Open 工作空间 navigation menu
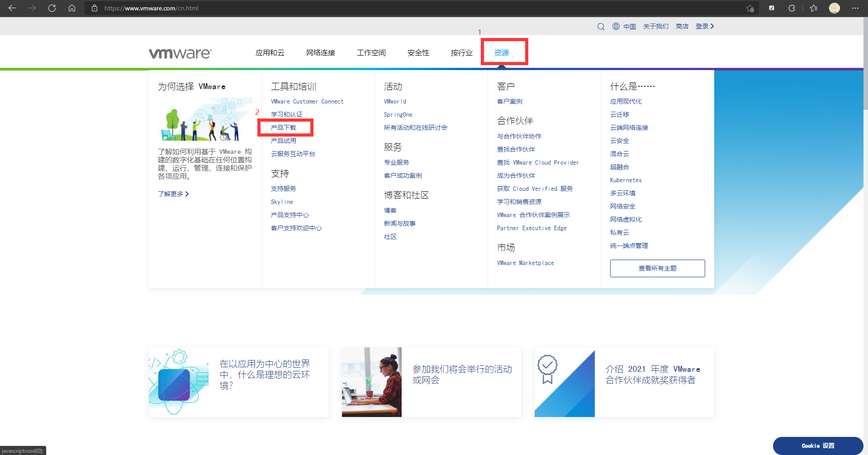Image resolution: width=868 pixels, height=455 pixels. coord(371,53)
